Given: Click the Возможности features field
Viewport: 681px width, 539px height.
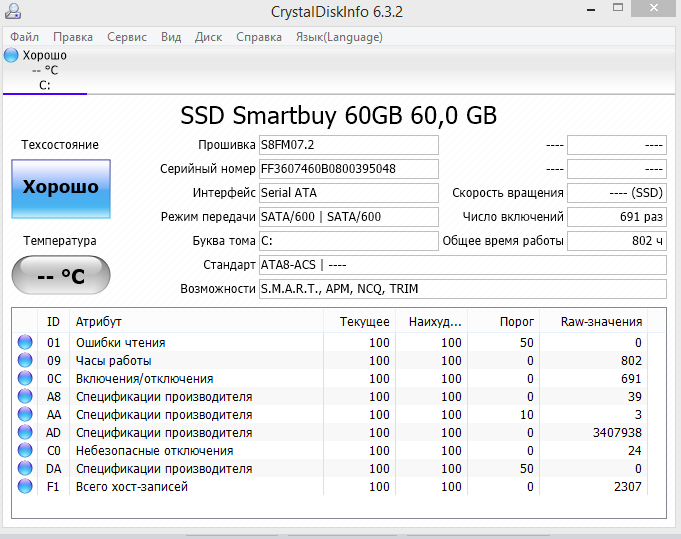Looking at the screenshot, I should 462,289.
